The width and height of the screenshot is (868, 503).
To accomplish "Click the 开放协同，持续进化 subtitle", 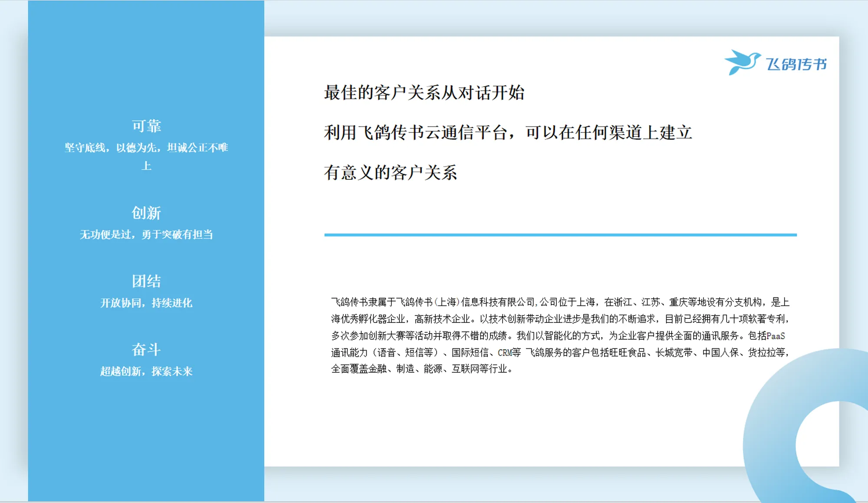I will 146,303.
